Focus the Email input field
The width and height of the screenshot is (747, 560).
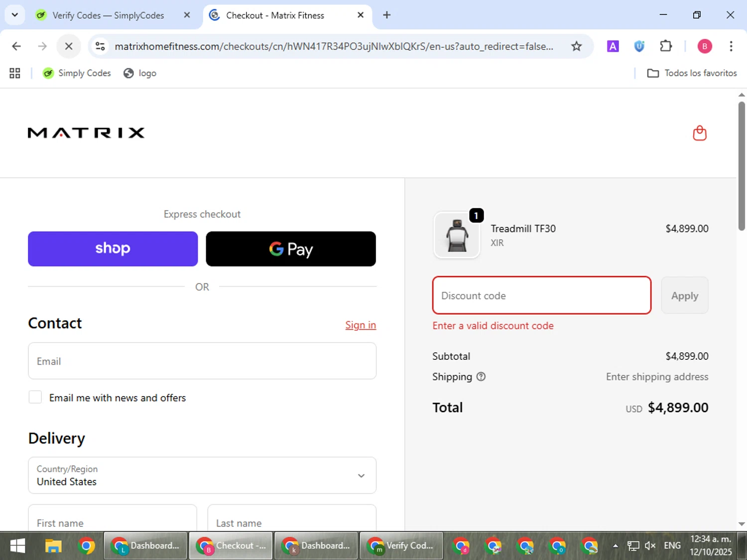click(202, 361)
